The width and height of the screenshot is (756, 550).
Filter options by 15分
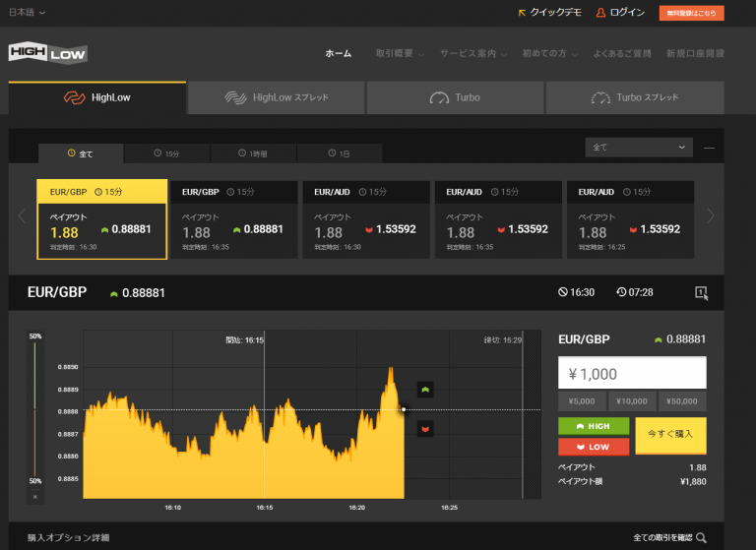click(x=166, y=153)
